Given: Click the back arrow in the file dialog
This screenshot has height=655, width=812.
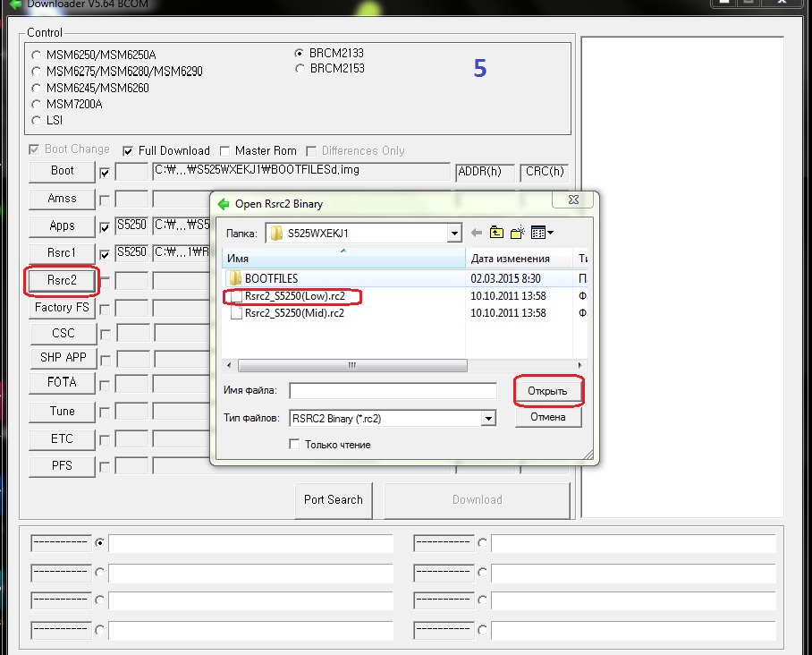Looking at the screenshot, I should click(476, 234).
